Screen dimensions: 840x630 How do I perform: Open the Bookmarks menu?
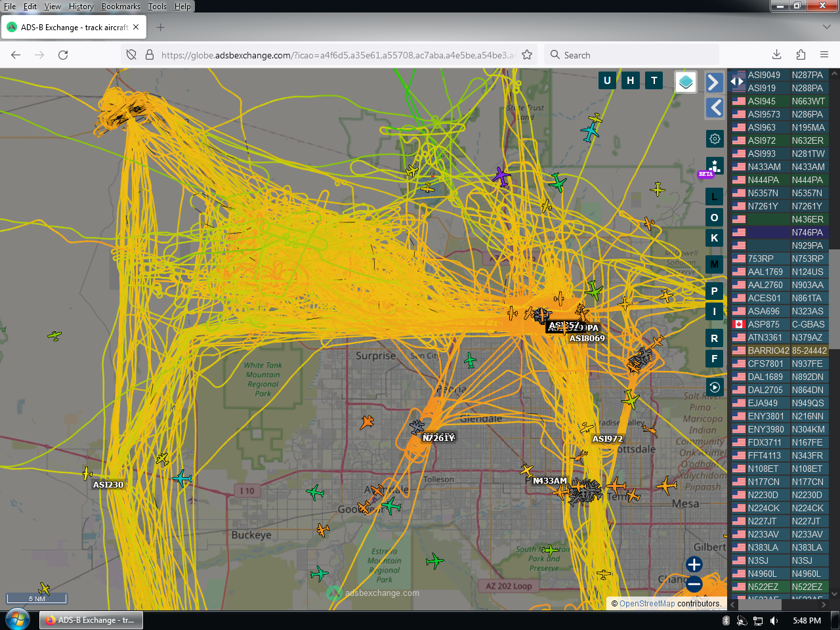(x=121, y=7)
